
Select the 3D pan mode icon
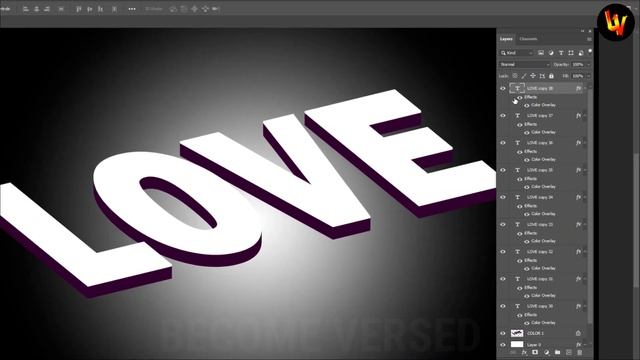coord(194,9)
